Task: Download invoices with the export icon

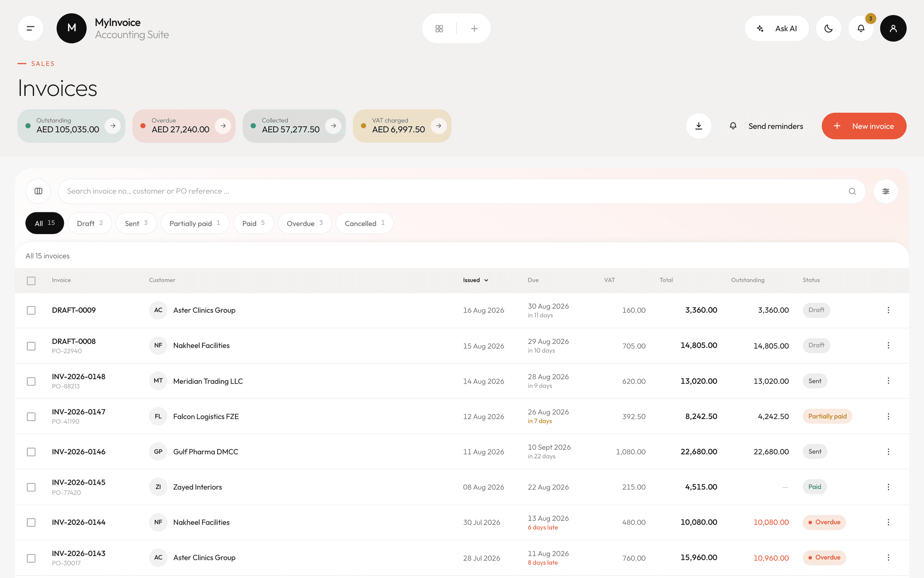Action: coord(698,126)
